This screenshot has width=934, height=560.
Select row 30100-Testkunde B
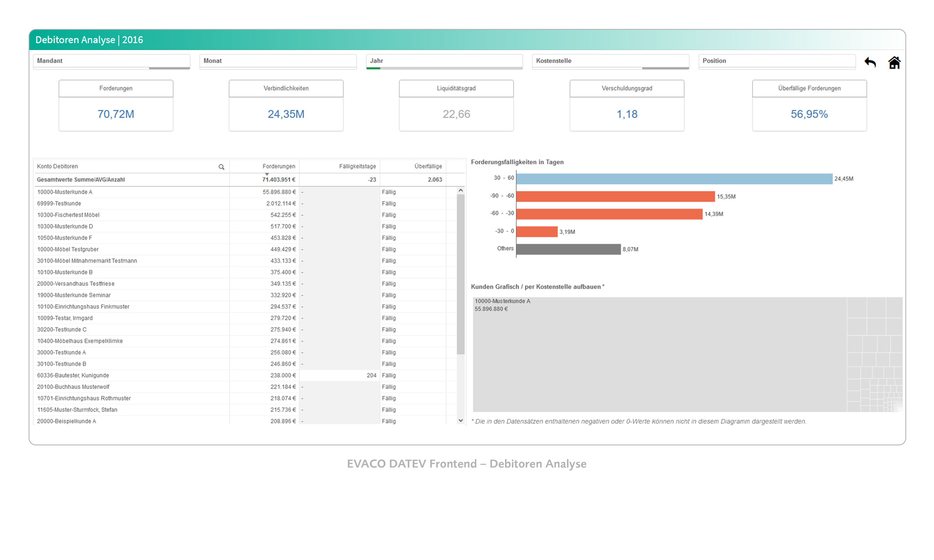245,364
